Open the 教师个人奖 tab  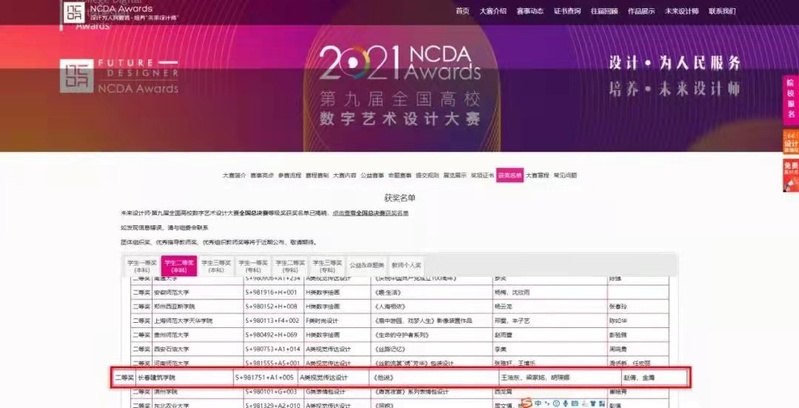(x=406, y=265)
